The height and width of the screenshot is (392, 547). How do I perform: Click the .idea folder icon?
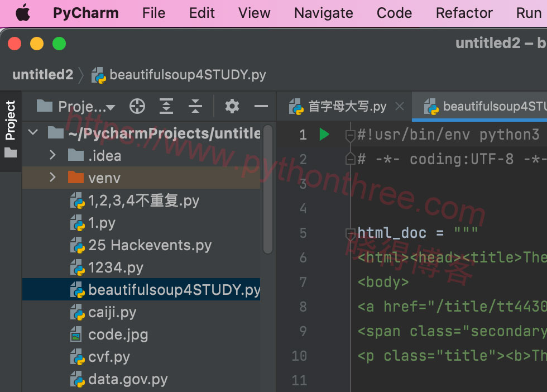[x=76, y=155]
